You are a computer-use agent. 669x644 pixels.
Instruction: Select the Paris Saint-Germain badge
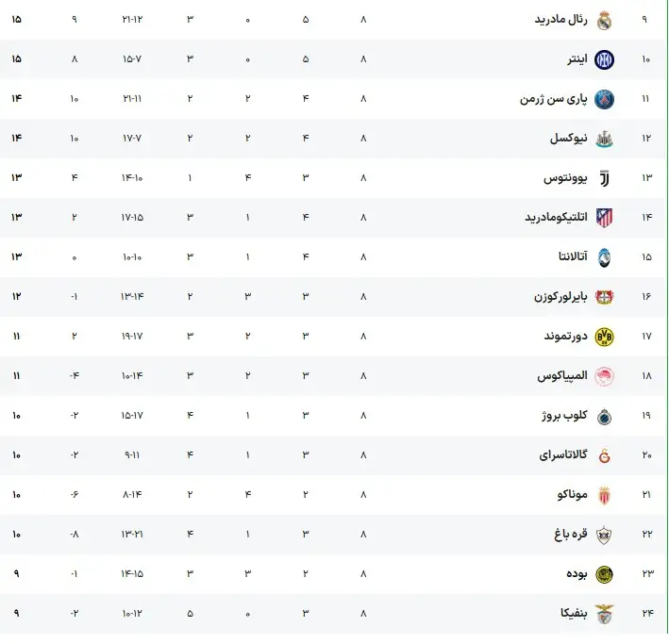[x=605, y=99]
